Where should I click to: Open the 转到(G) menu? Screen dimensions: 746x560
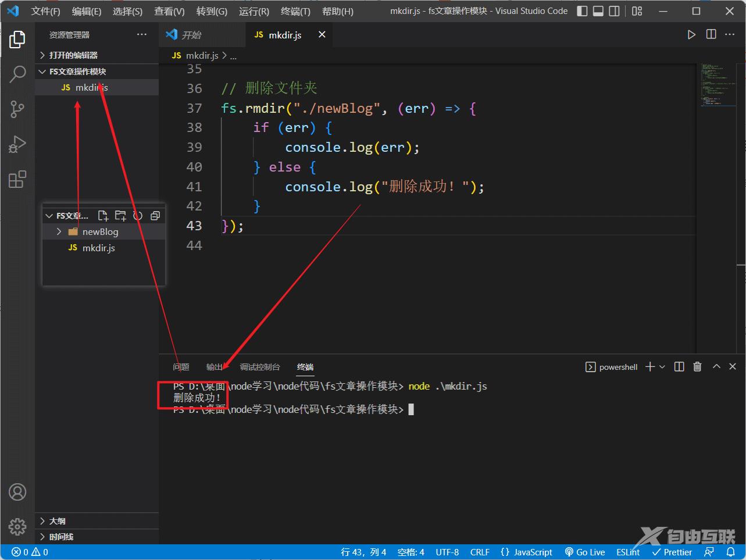click(212, 11)
